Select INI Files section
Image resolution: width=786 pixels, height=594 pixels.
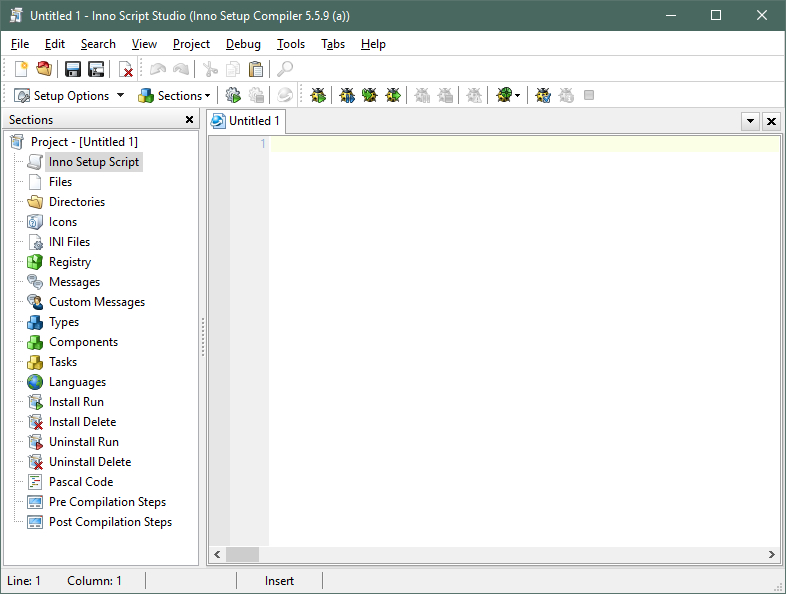pyautogui.click(x=70, y=242)
